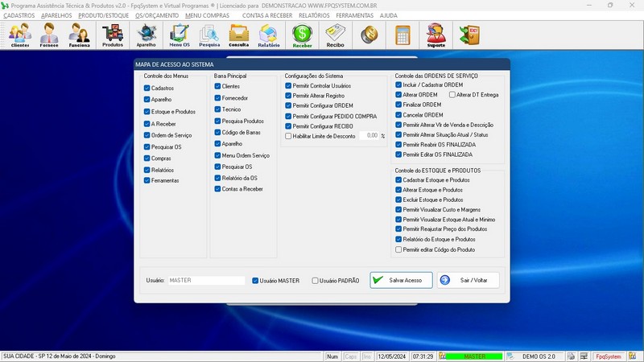This screenshot has width=644, height=362.
Task: Uncheck Permitir Controlar Usuários
Action: click(289, 85)
